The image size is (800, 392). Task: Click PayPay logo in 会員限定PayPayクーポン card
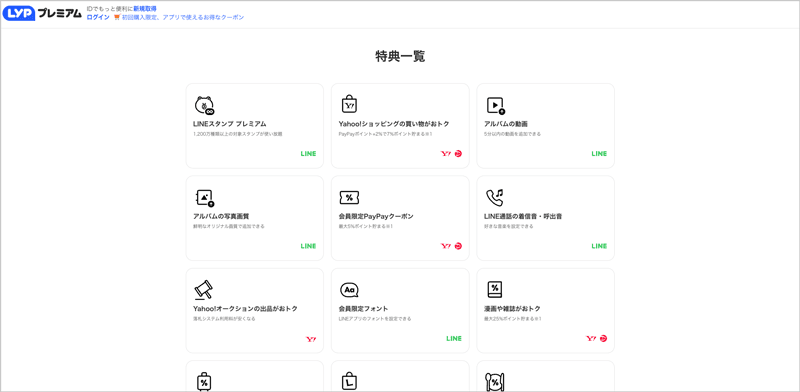click(458, 246)
